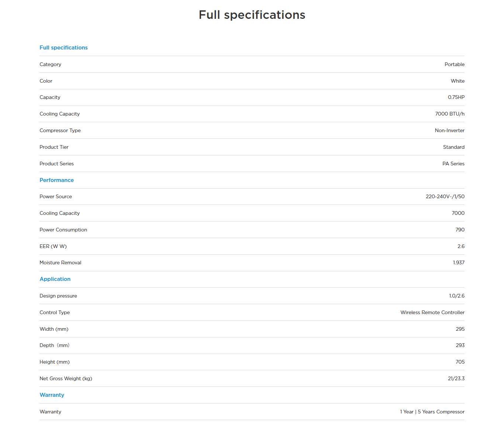Click the 7000 BTU/h value
This screenshot has height=426, width=504.
(449, 114)
